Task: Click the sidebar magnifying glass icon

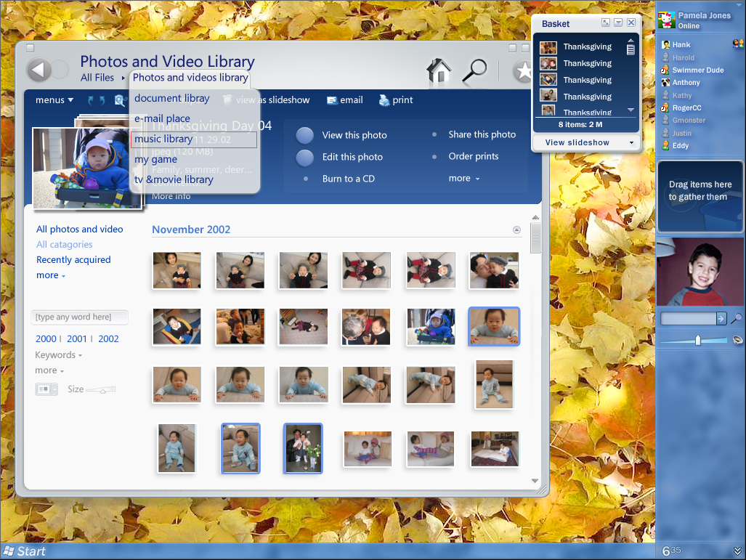Action: tap(736, 318)
